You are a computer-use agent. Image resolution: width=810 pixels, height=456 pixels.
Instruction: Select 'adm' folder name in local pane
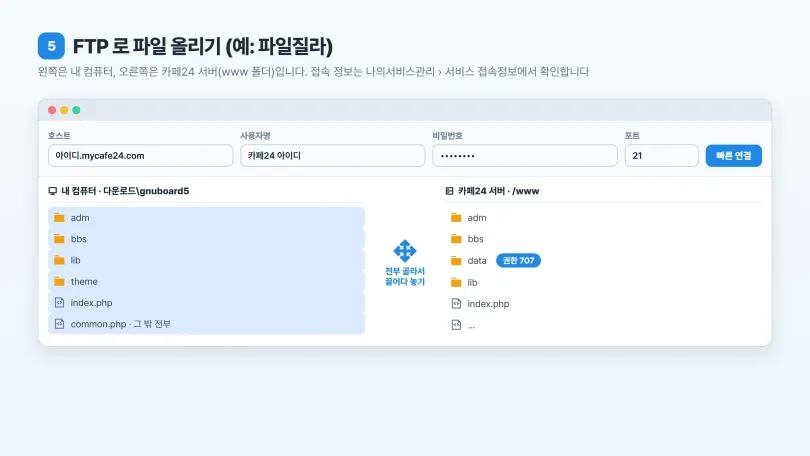click(x=80, y=217)
